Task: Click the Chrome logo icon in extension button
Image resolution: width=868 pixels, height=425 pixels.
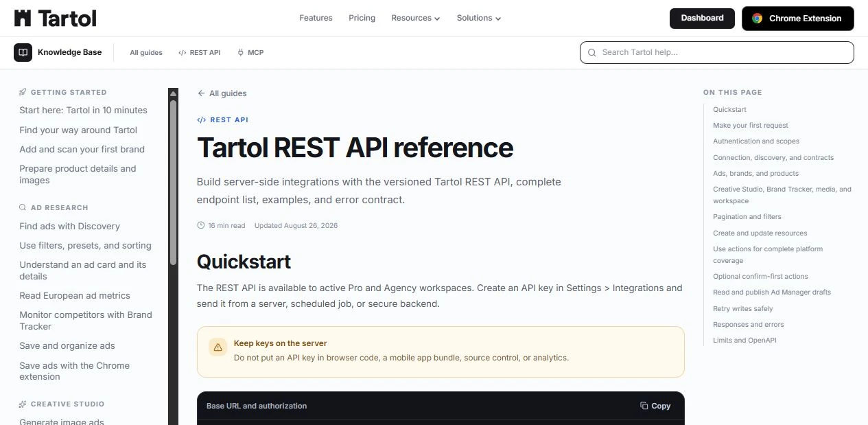Action: coord(758,19)
